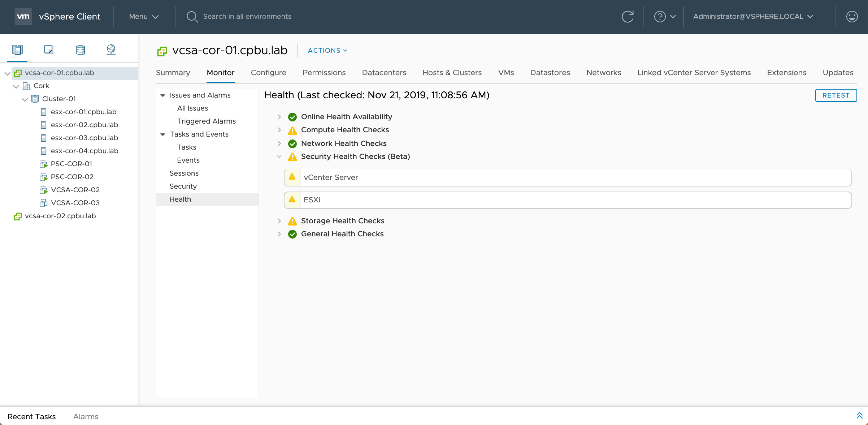Open Security in monitor menu
The image size is (868, 425).
coord(183,186)
